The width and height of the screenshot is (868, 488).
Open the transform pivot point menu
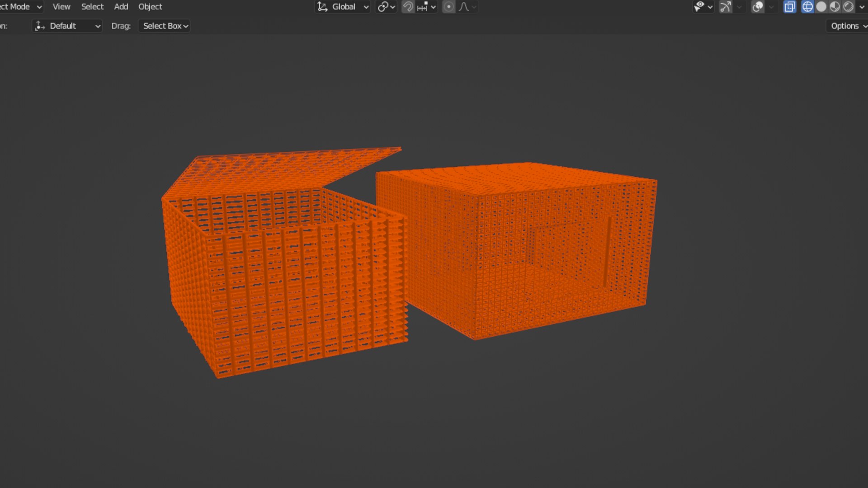pos(386,7)
